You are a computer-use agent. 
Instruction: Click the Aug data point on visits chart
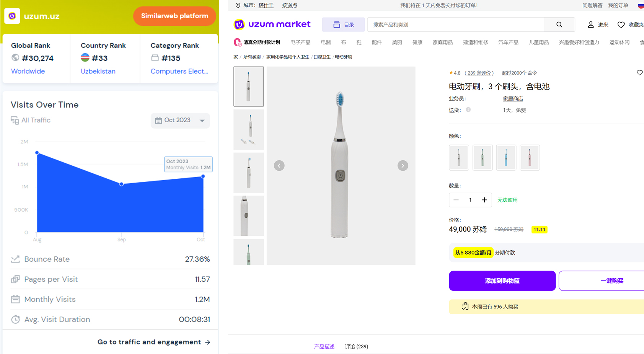click(37, 153)
